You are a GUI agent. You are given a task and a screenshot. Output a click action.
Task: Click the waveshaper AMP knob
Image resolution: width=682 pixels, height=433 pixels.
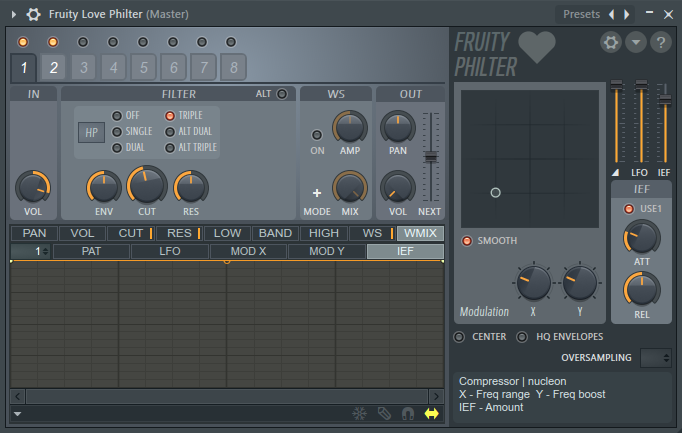click(350, 127)
